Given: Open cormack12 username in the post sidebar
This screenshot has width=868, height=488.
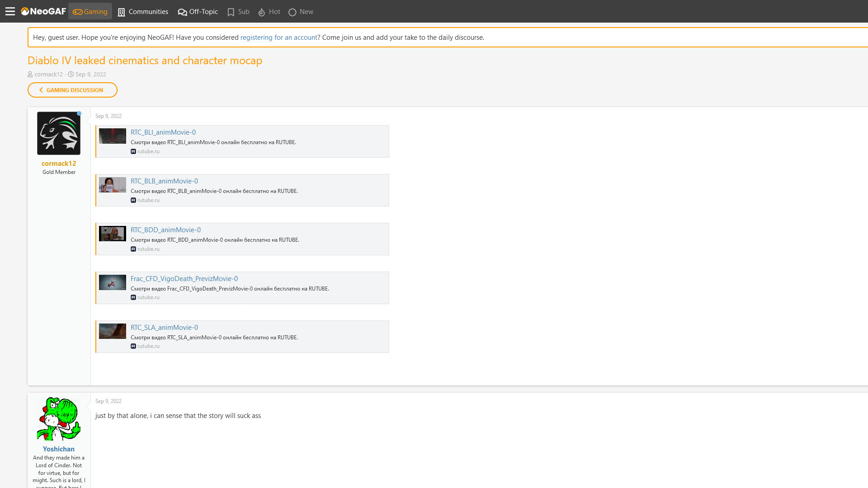Looking at the screenshot, I should coord(59,164).
